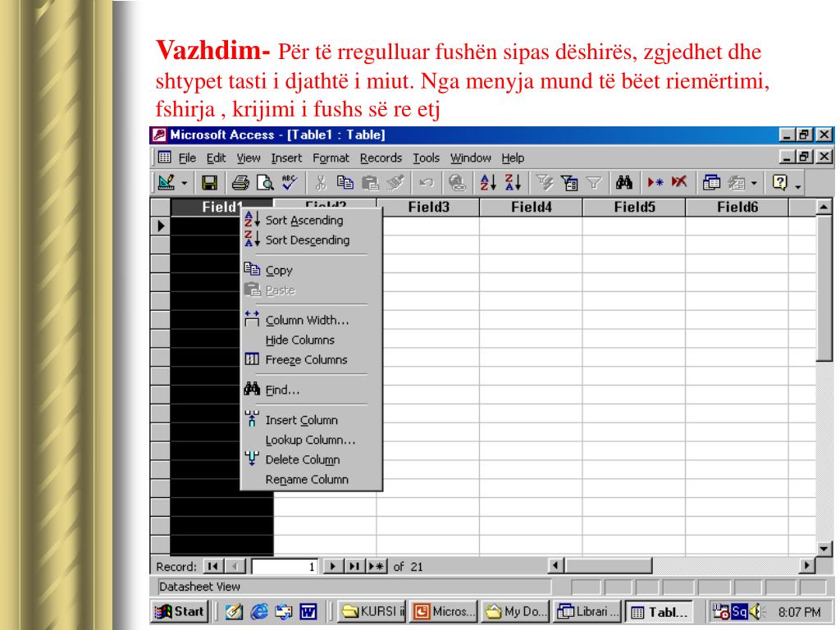Screen dimensions: 840x630
Task: Open the Insert menu
Action: pyautogui.click(x=286, y=158)
